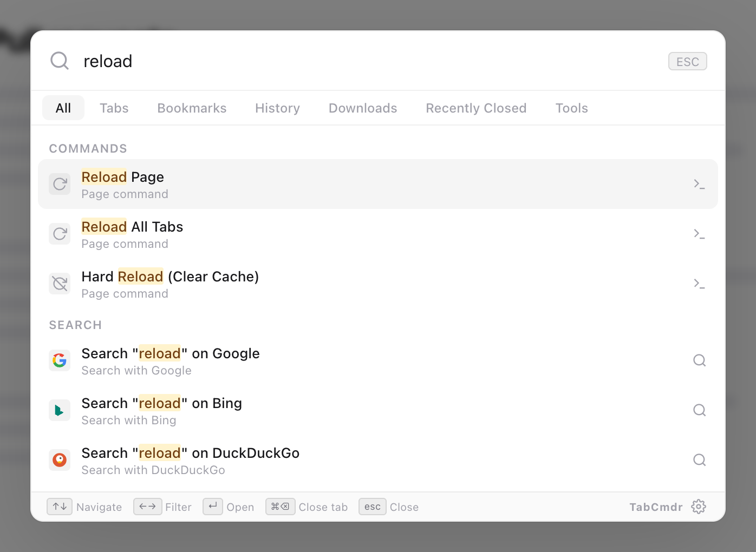
Task: Click the Close tab label in footer
Action: pyautogui.click(x=323, y=507)
